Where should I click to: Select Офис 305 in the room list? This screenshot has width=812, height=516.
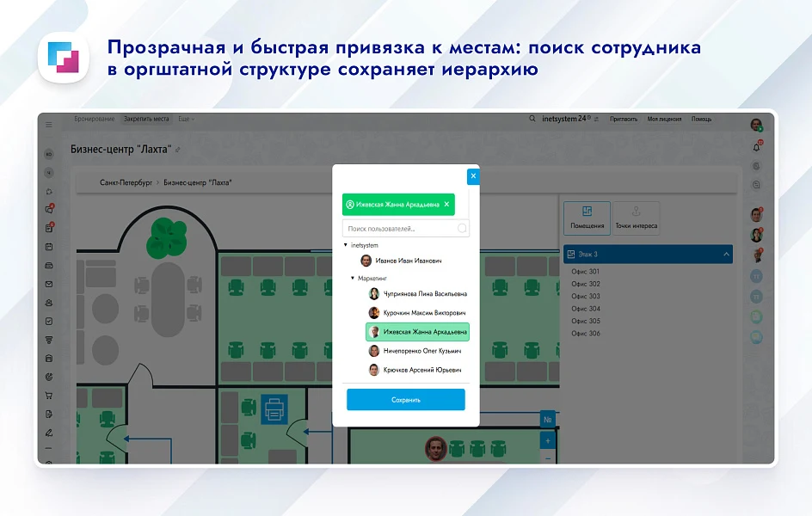click(585, 321)
